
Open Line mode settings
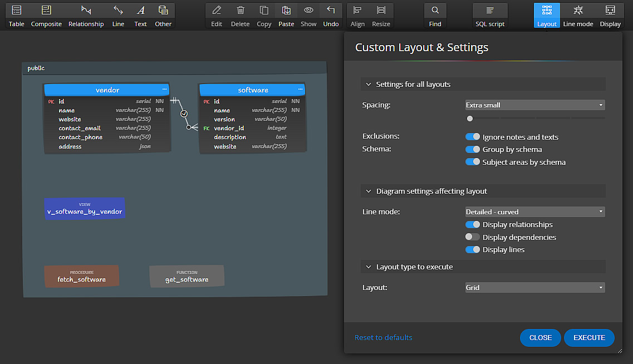(578, 16)
